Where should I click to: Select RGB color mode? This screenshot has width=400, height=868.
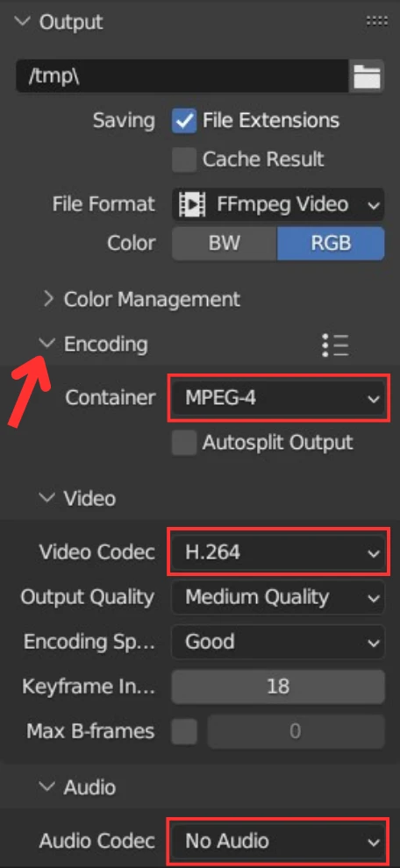pos(331,244)
